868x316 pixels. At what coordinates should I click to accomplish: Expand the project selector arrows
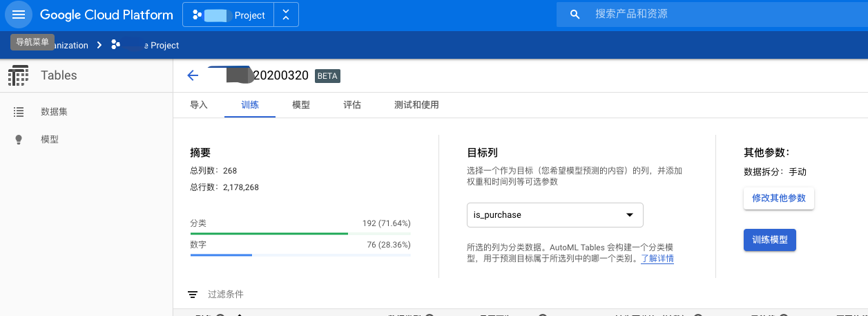(286, 15)
